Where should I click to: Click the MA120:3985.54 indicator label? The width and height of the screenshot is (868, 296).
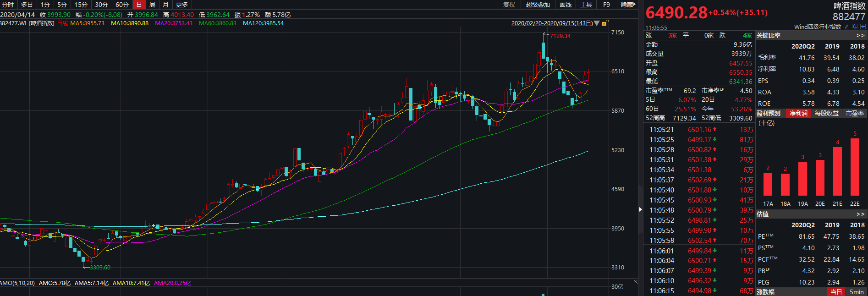pos(263,23)
